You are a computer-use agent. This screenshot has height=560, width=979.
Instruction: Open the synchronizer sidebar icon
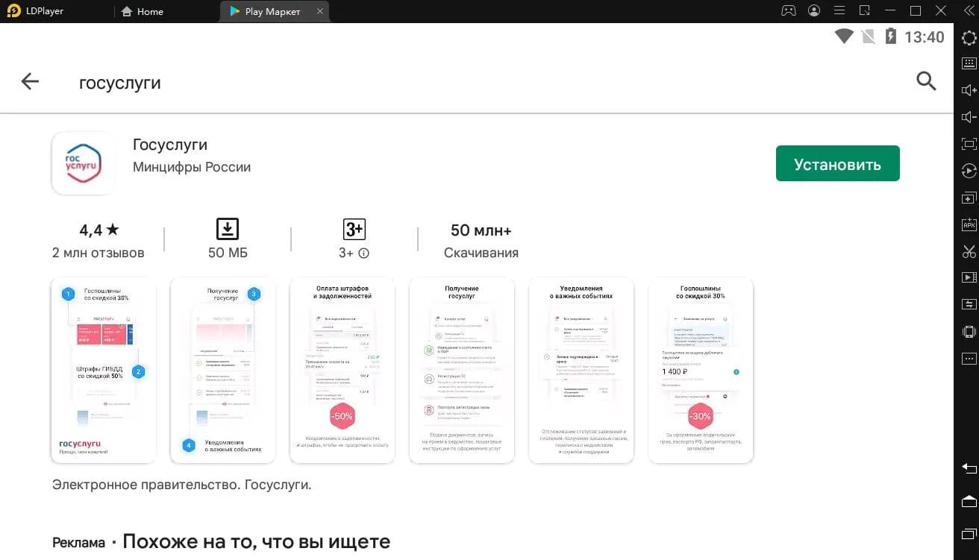(969, 304)
